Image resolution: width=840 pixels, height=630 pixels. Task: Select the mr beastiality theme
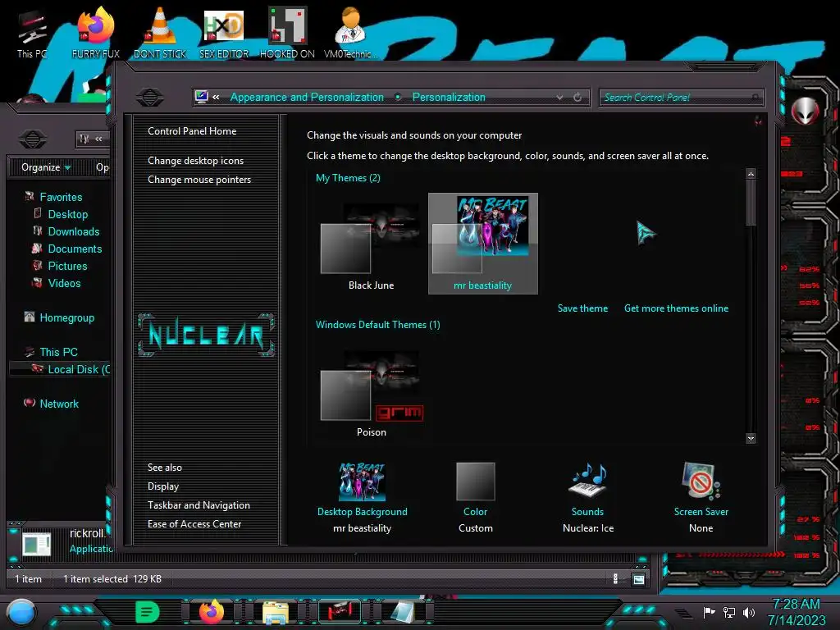tap(482, 244)
